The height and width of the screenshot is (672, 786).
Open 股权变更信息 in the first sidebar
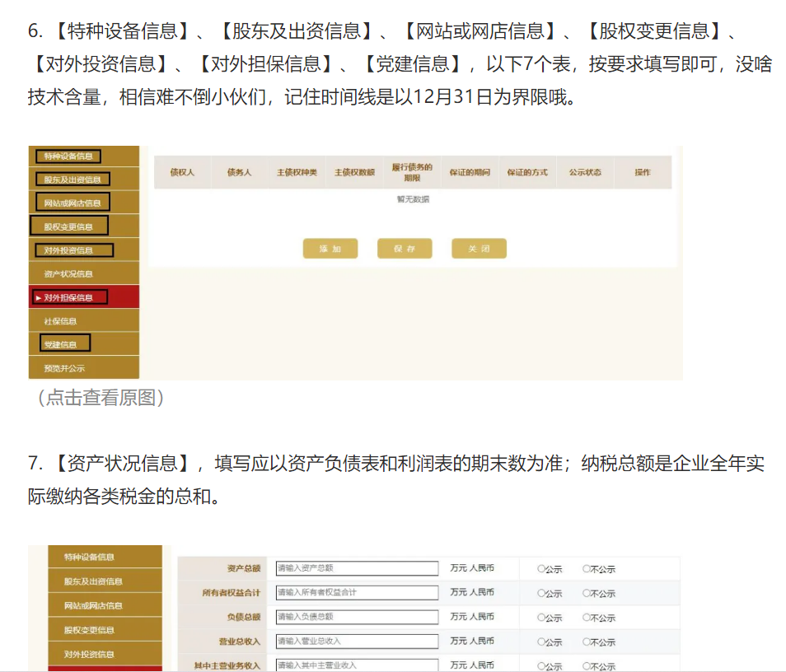coord(84,226)
